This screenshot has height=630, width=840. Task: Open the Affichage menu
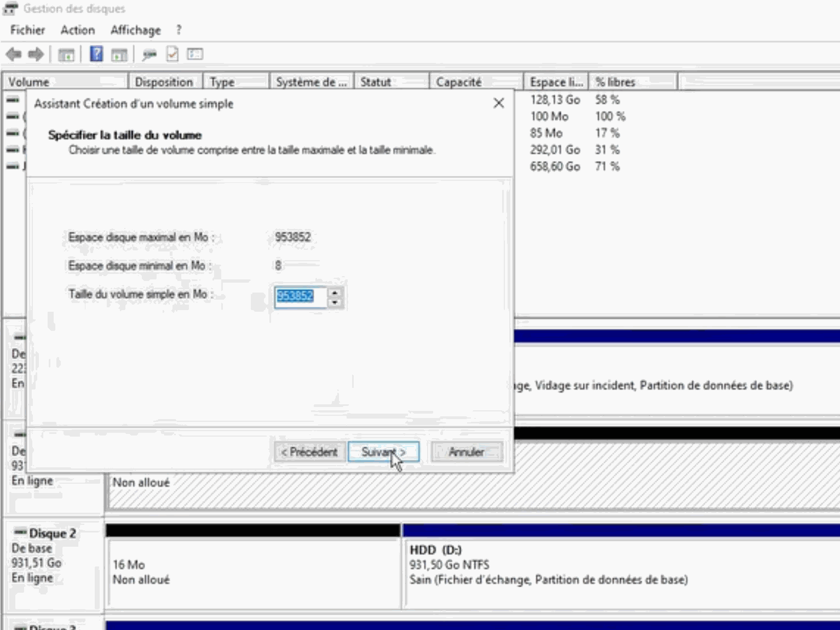point(135,30)
